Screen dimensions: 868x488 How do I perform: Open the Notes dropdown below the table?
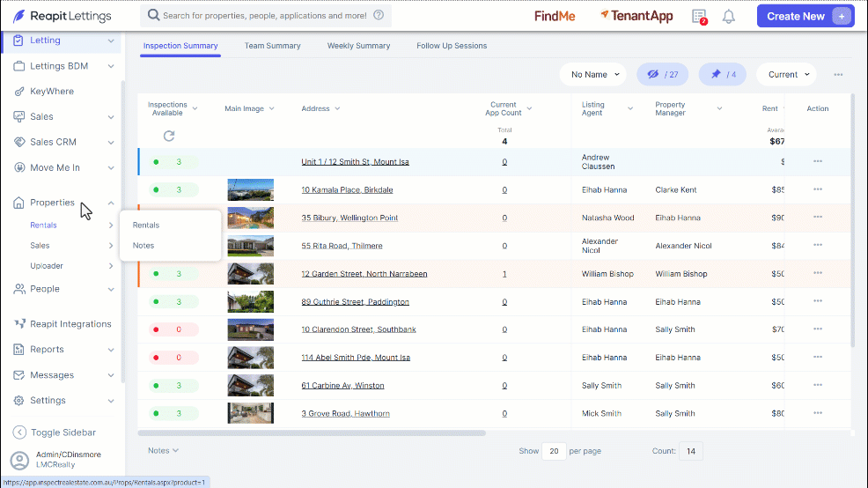[164, 451]
